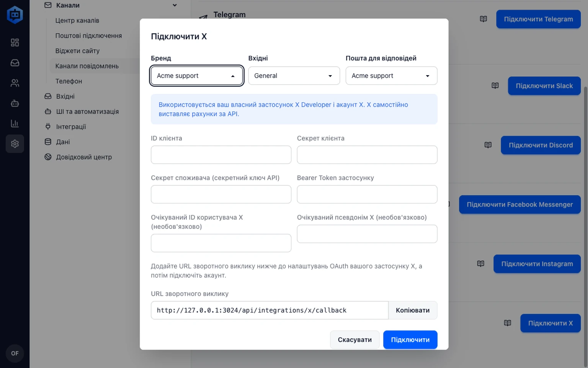Viewport: 588px width, 368px height.
Task: Focus the Очікуваний псевдонім X field
Action: 367,234
